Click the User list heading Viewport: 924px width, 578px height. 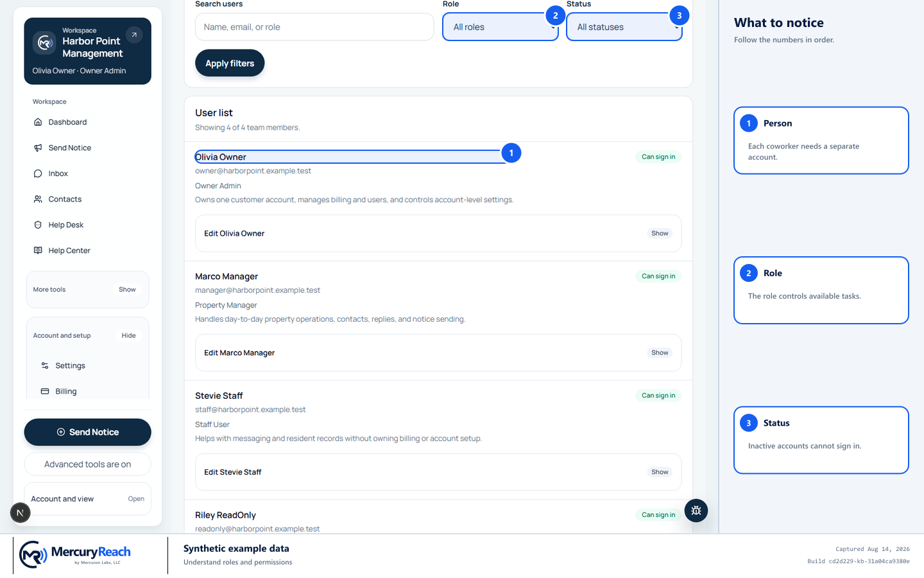point(214,113)
